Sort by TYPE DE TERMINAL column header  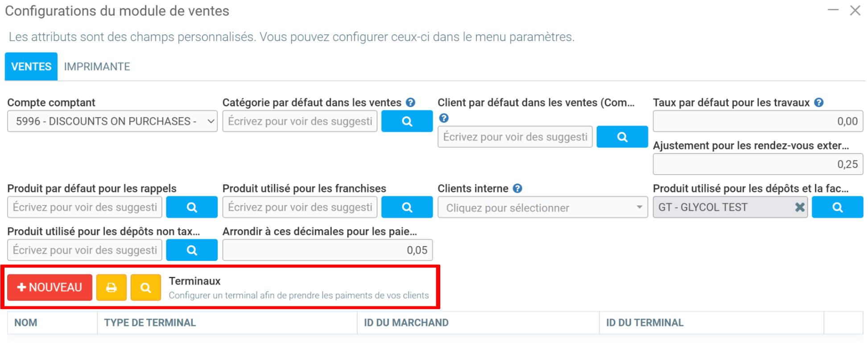[x=150, y=323]
